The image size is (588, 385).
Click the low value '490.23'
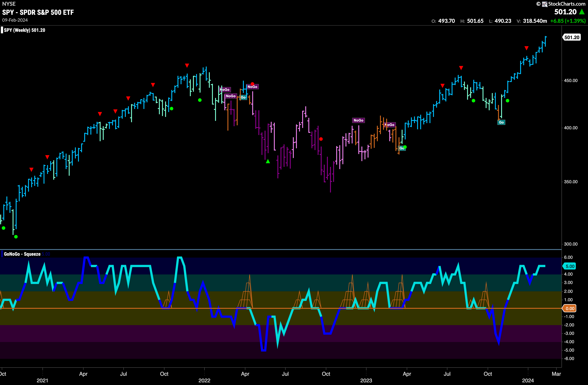[x=503, y=21]
